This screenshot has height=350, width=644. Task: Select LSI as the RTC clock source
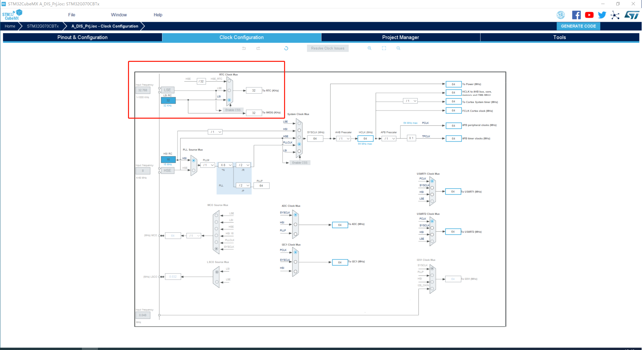click(x=229, y=100)
